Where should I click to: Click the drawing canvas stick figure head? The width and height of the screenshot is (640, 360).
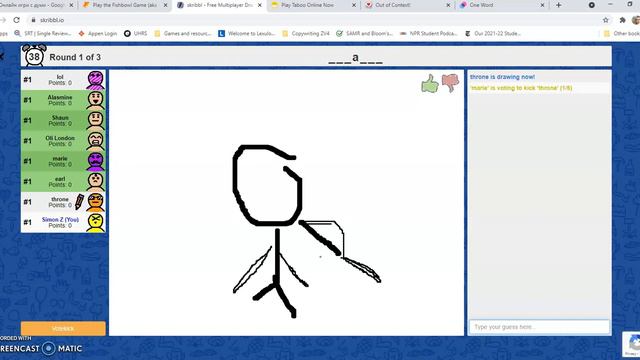(267, 185)
